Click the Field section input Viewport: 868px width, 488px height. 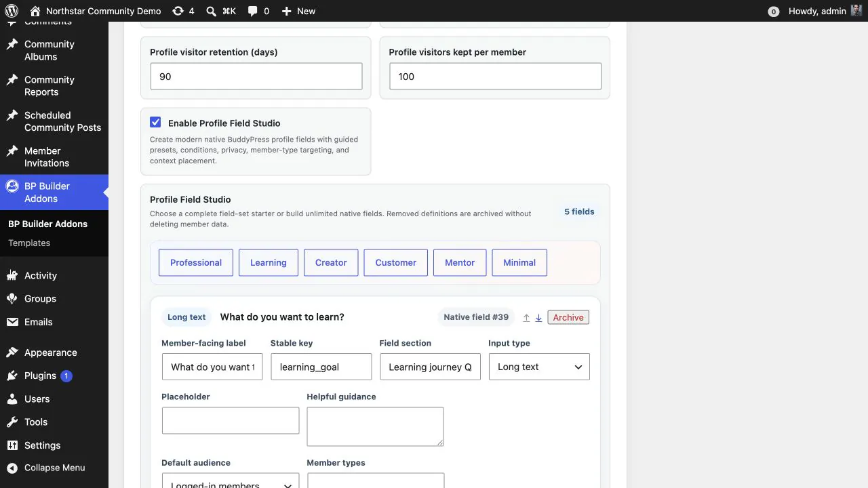click(430, 367)
